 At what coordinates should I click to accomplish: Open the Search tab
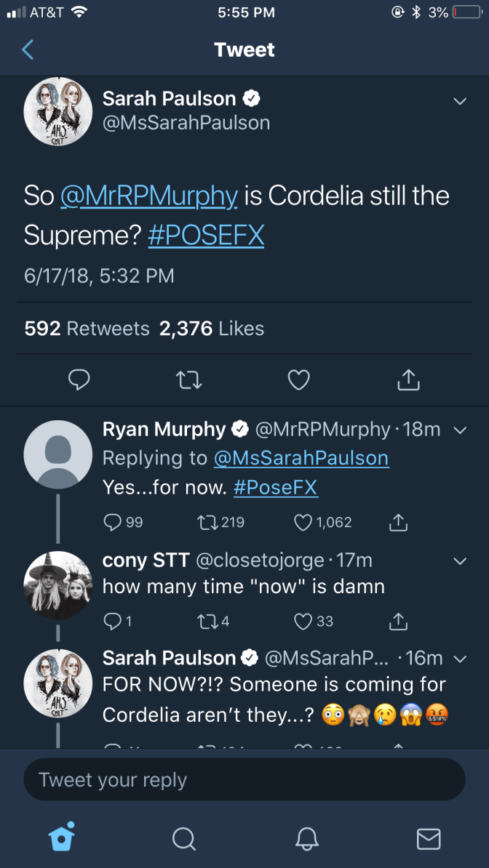[183, 838]
